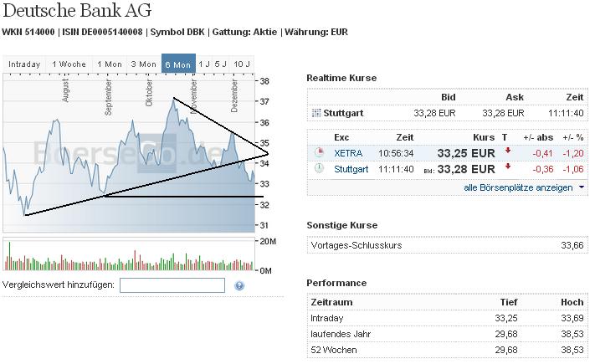Click the Stuttgart realtime grid icon
Screen dimensions: 595x364
point(315,113)
